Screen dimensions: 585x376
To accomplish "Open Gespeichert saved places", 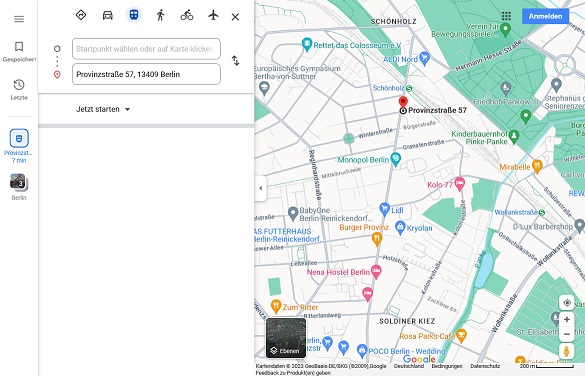I will 19,51.
